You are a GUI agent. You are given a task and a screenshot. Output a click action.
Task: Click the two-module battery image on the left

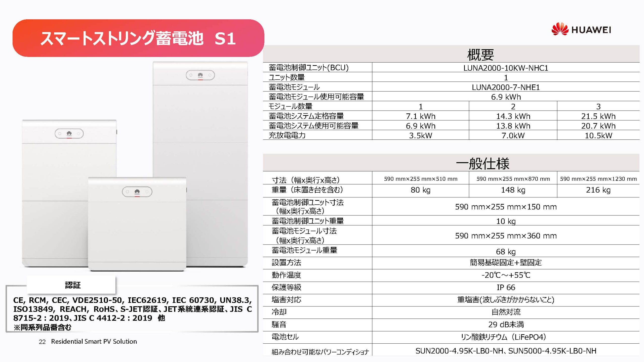tap(69, 193)
